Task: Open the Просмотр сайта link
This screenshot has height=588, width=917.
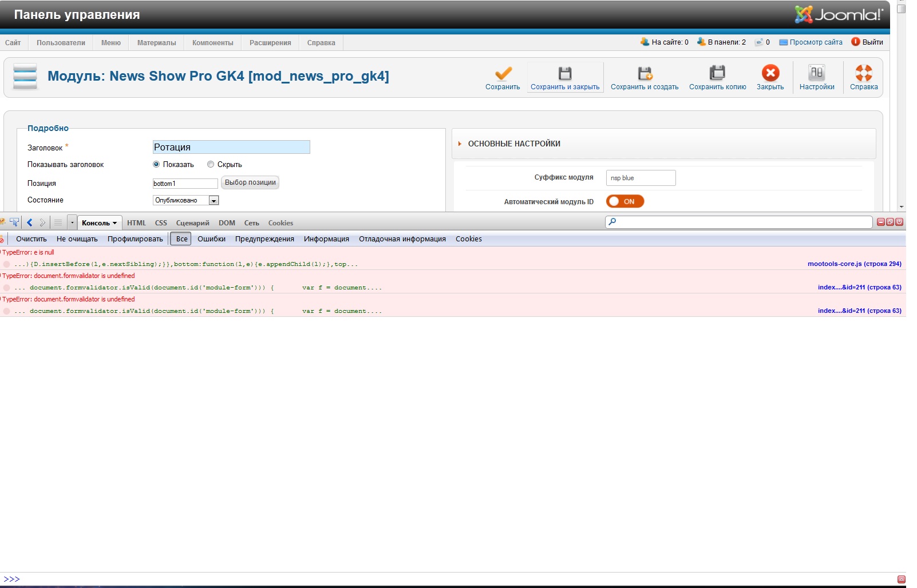Action: pyautogui.click(x=811, y=42)
